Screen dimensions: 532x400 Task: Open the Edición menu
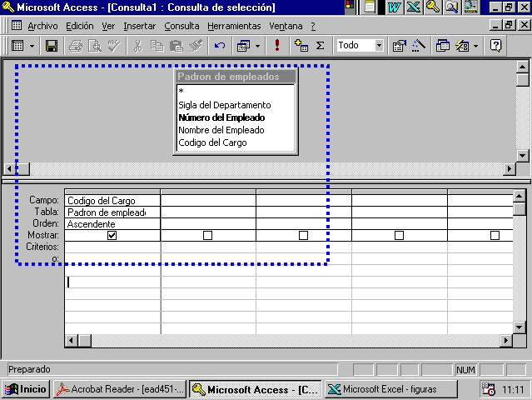tap(80, 26)
